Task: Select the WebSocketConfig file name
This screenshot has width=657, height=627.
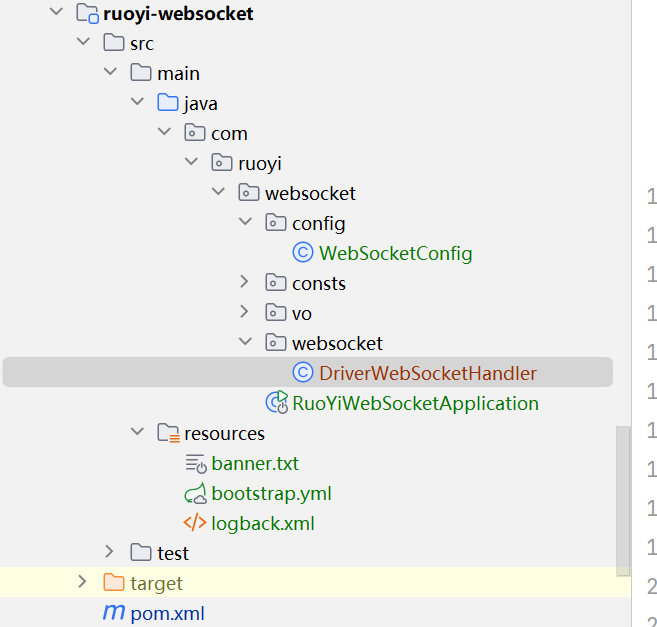Action: pos(395,253)
